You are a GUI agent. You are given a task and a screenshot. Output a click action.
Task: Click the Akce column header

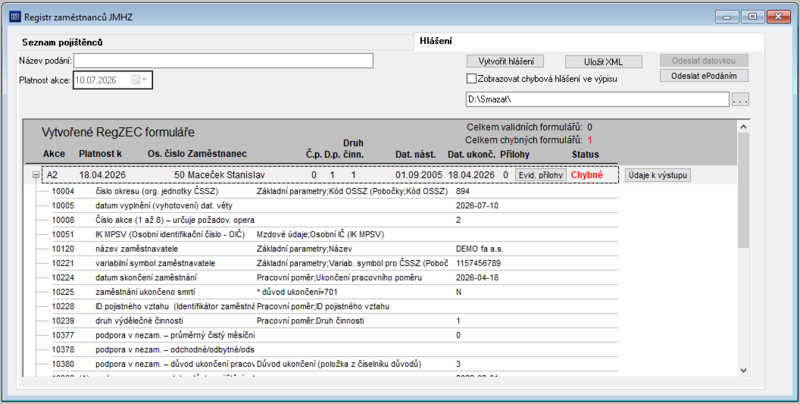click(54, 154)
